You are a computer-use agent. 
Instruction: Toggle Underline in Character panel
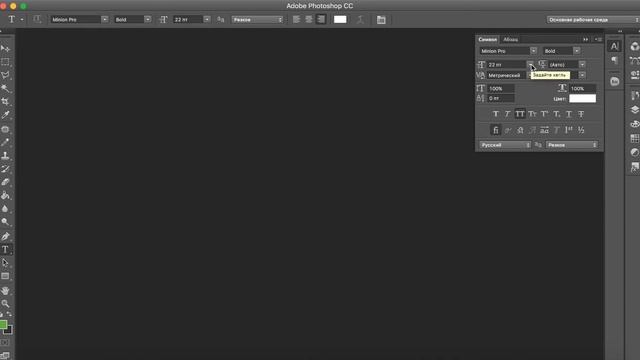(x=569, y=114)
